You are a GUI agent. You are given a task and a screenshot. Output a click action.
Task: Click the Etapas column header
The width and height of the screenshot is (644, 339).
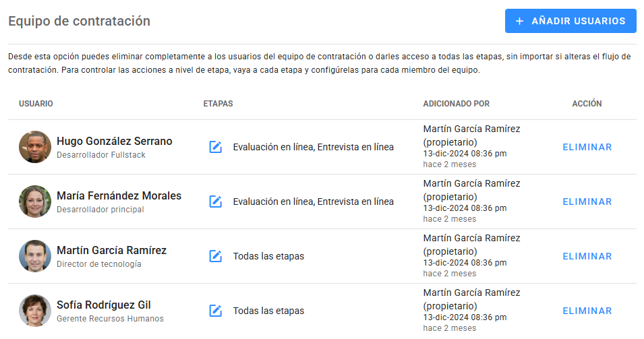tap(218, 104)
